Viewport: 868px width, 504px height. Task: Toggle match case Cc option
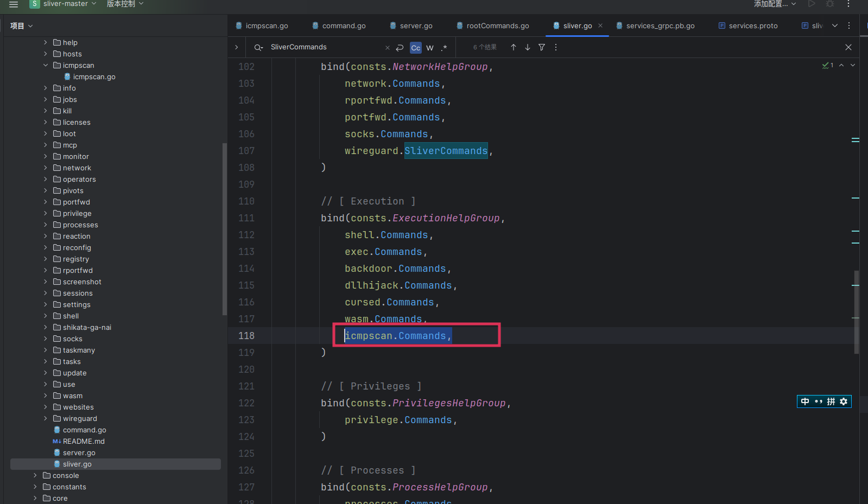[415, 48]
